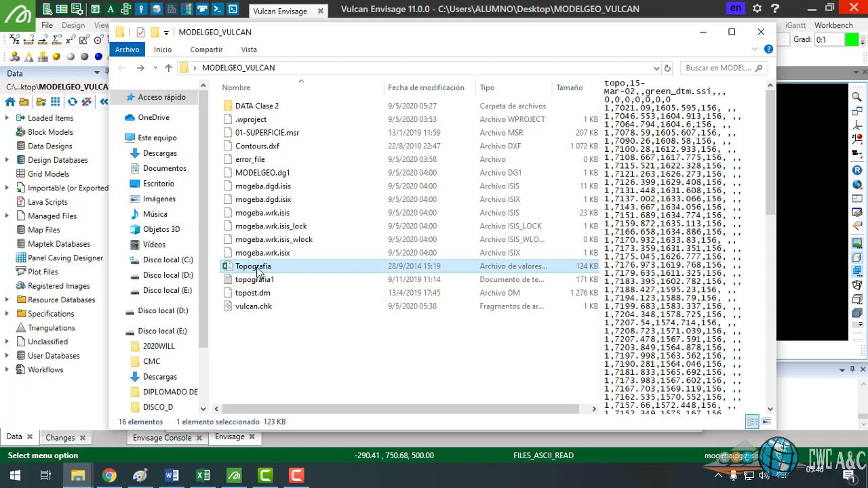Collapse Data panel with double-chevron icon

(x=103, y=102)
